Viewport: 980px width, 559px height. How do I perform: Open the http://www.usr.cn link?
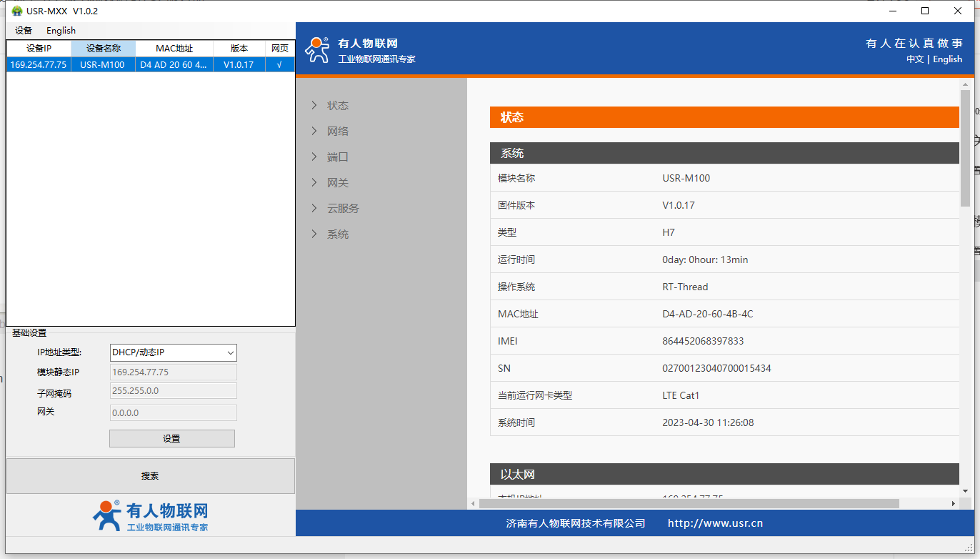715,523
